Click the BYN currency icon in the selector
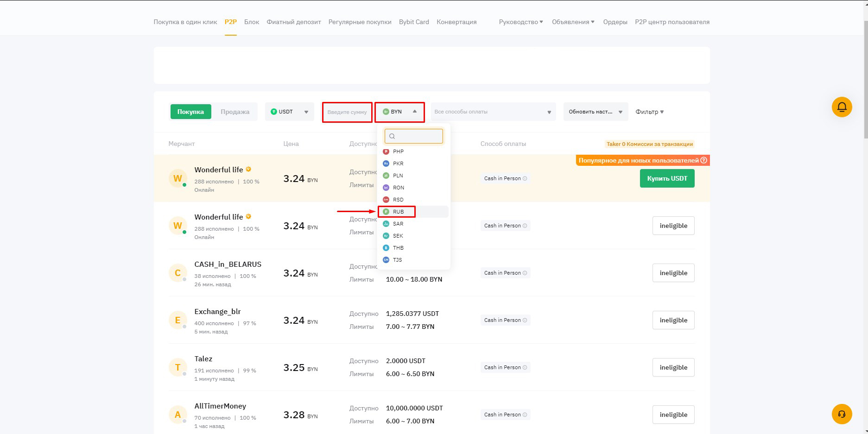 click(x=386, y=112)
